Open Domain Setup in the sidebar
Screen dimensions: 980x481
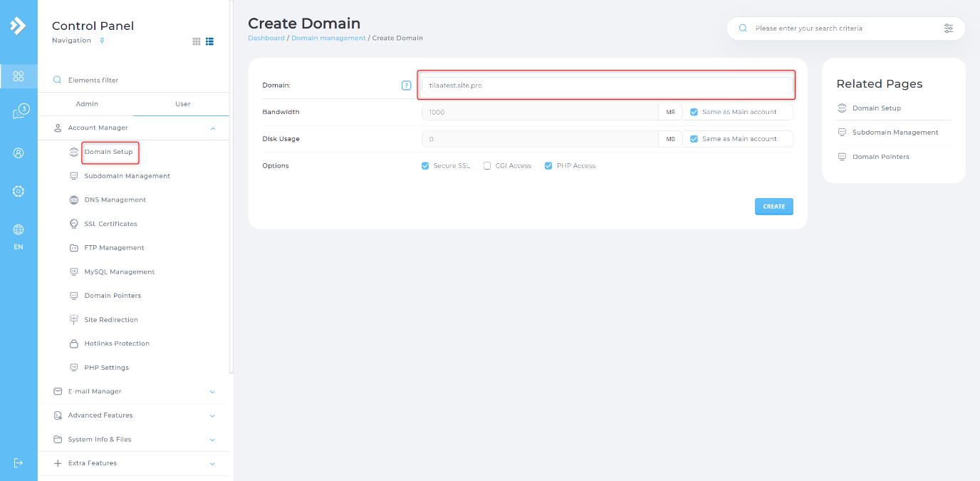(108, 152)
